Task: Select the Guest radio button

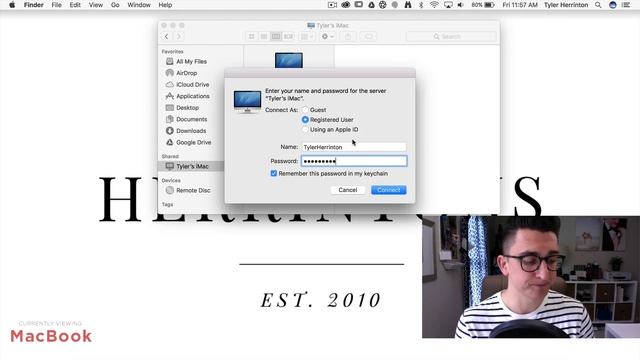Action: [305, 110]
